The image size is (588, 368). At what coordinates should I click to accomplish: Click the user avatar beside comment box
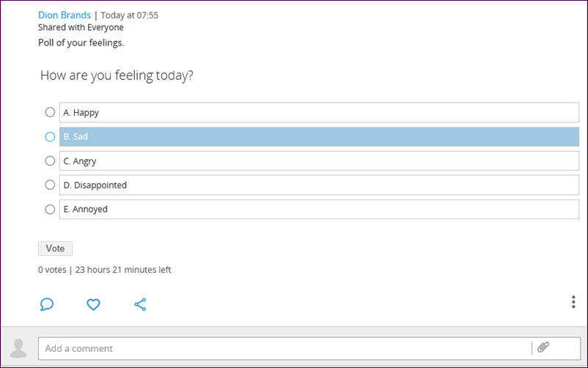click(x=18, y=348)
